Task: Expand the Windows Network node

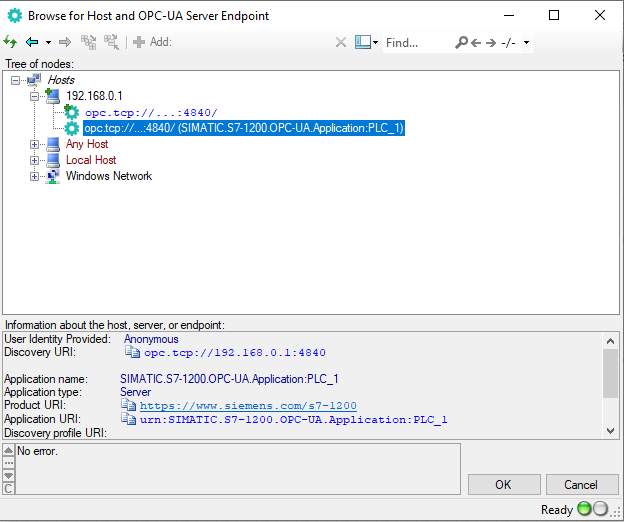Action: pos(35,176)
